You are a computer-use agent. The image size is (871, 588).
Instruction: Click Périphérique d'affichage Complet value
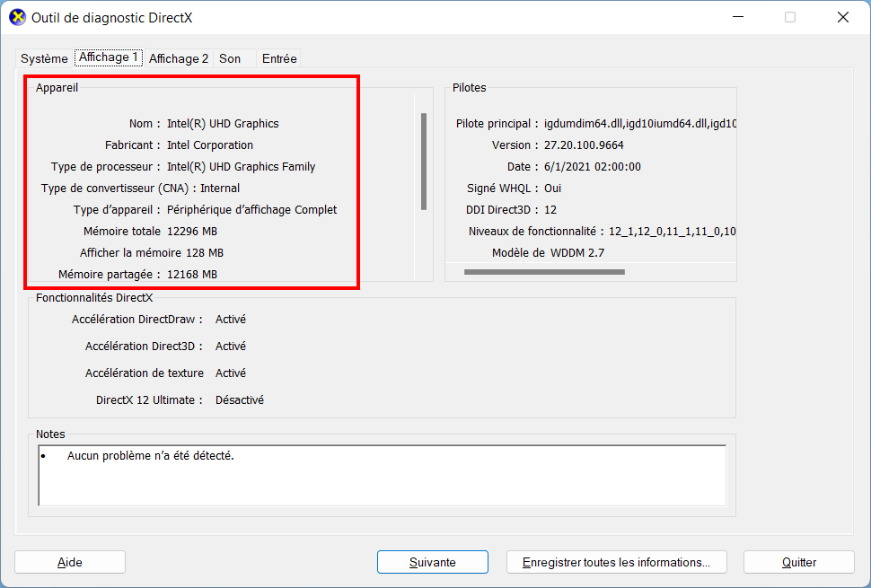pos(251,210)
